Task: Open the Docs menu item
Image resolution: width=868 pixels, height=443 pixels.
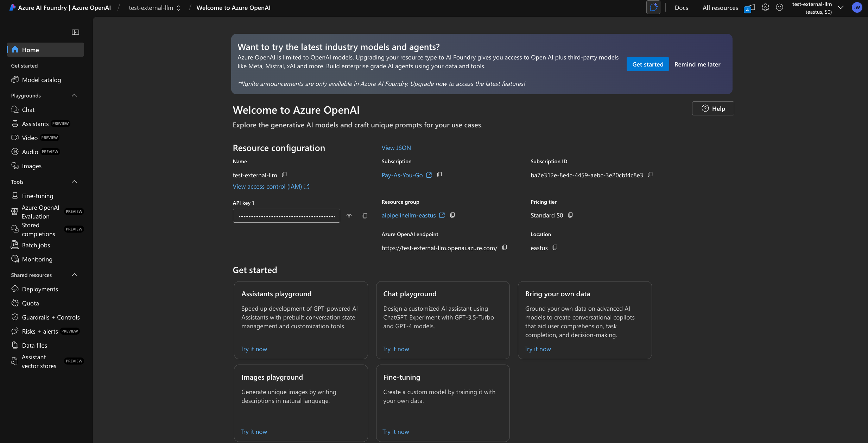Action: [681, 7]
